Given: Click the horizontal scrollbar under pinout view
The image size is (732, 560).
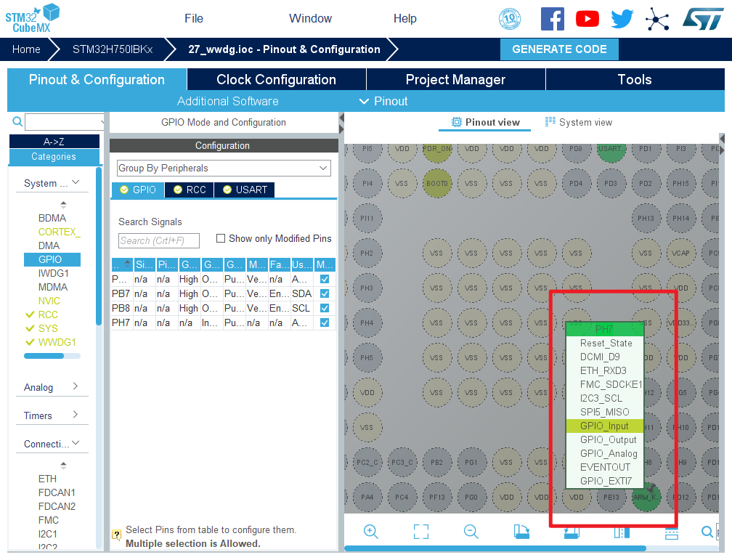Looking at the screenshot, I should (x=494, y=548).
